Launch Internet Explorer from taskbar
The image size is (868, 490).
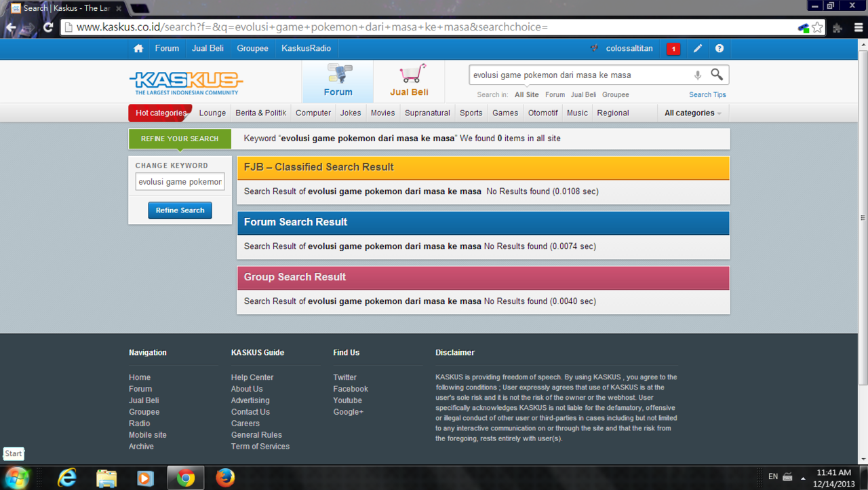pyautogui.click(x=66, y=478)
